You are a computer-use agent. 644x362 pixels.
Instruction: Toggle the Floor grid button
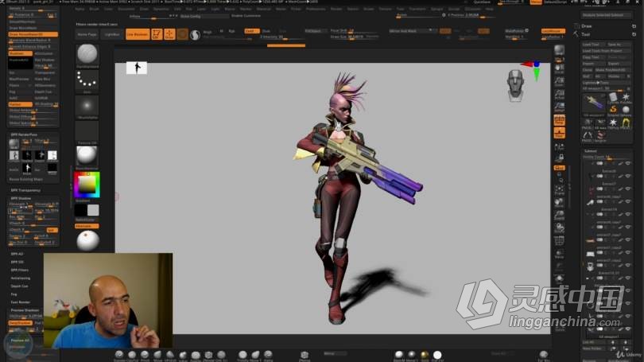click(559, 133)
